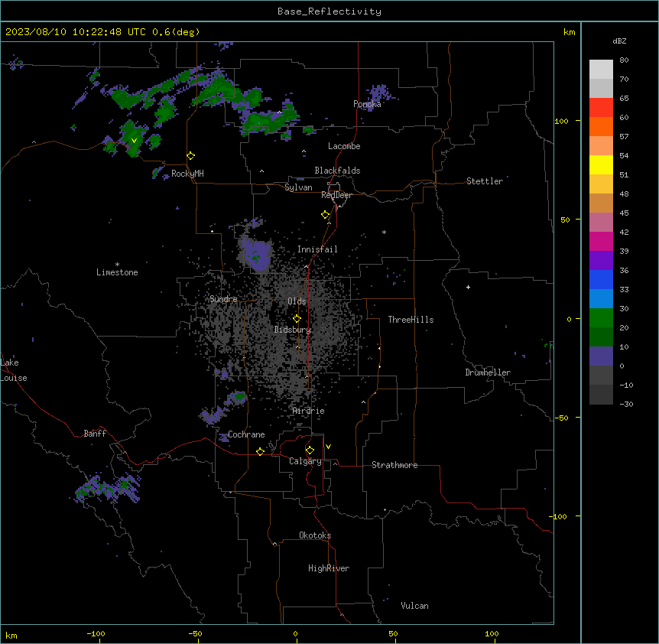Click the Blackfalds town label
Viewport: 659px width, 644px height.
point(337,171)
